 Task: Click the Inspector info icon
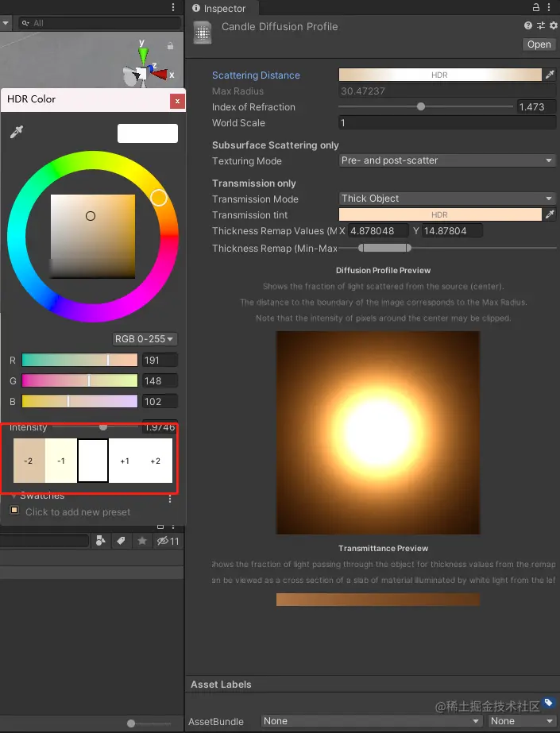(196, 8)
